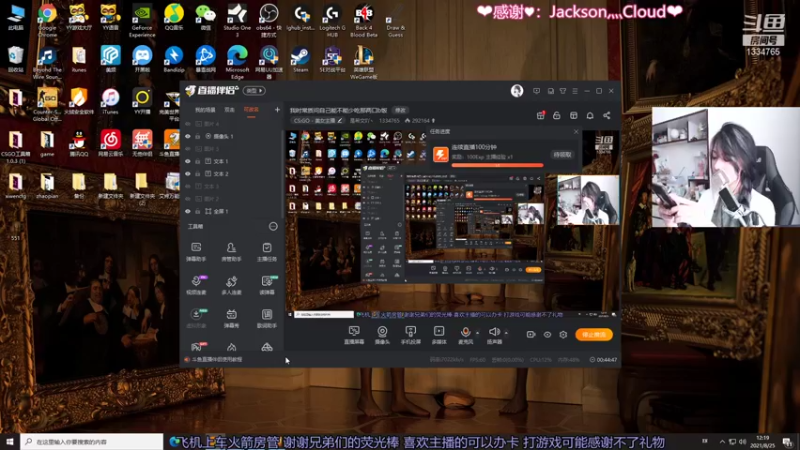Open the 歌词助手 tool
Image resolution: width=800 pixels, height=450 pixels.
[267, 318]
